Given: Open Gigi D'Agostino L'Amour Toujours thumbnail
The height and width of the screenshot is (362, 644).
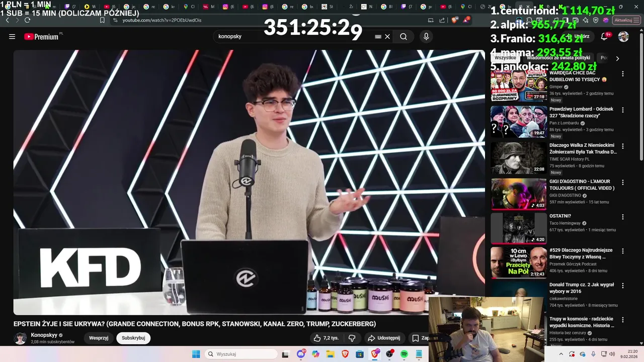Looking at the screenshot, I should pos(519,194).
